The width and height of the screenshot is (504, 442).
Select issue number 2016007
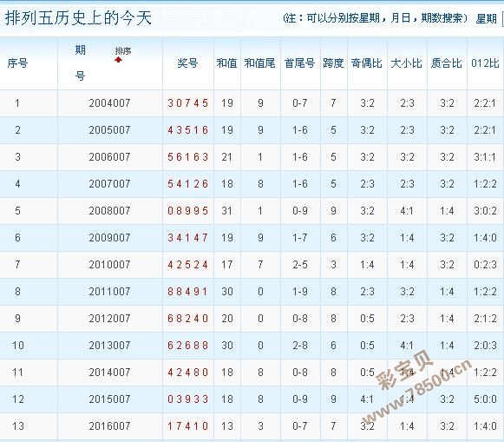(109, 426)
